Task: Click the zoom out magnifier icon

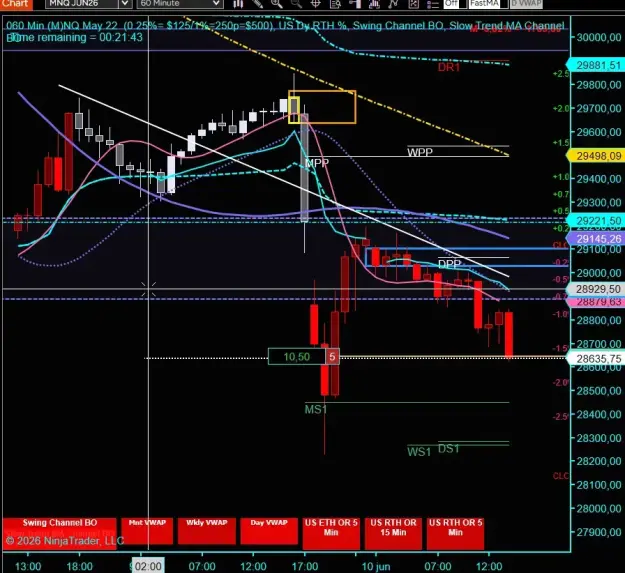Action: (296, 4)
